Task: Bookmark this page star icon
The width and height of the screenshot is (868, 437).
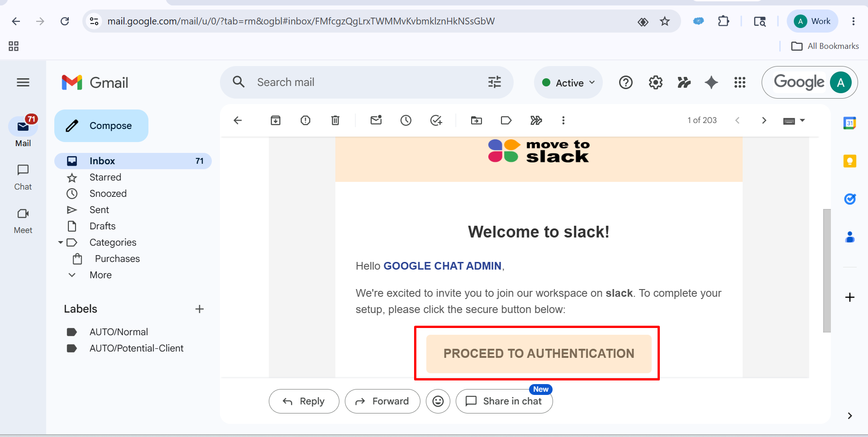Action: 665,21
